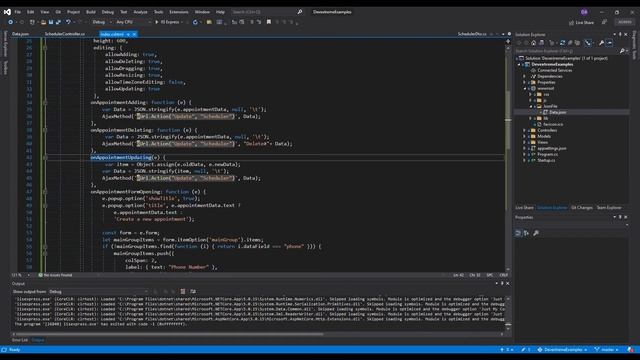Collapse the wwwroot folder
Image resolution: width=640 pixels, height=360 pixels.
pos(524,89)
